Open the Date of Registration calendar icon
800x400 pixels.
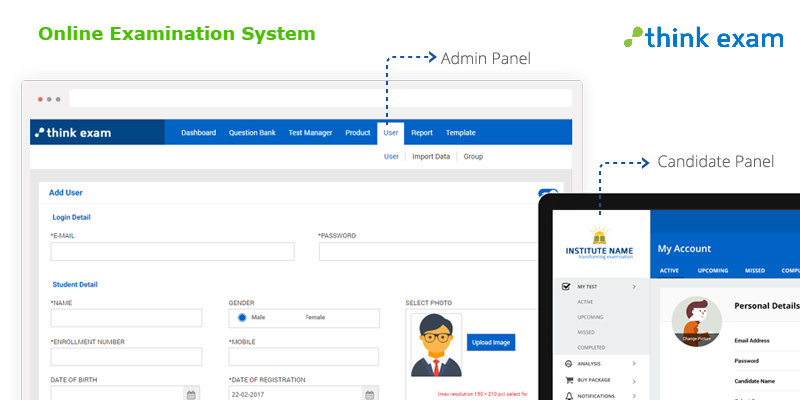point(370,394)
